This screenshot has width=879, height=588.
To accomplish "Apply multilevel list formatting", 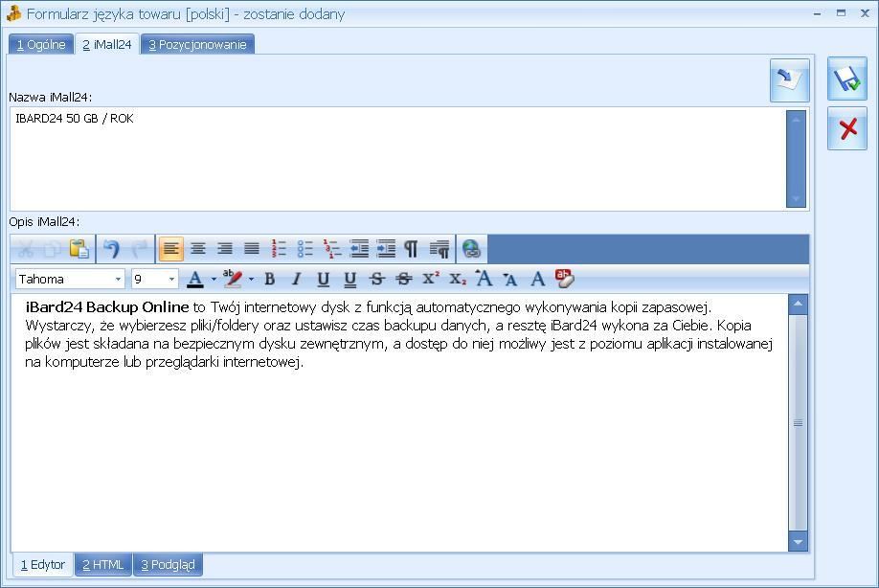I will [x=332, y=249].
